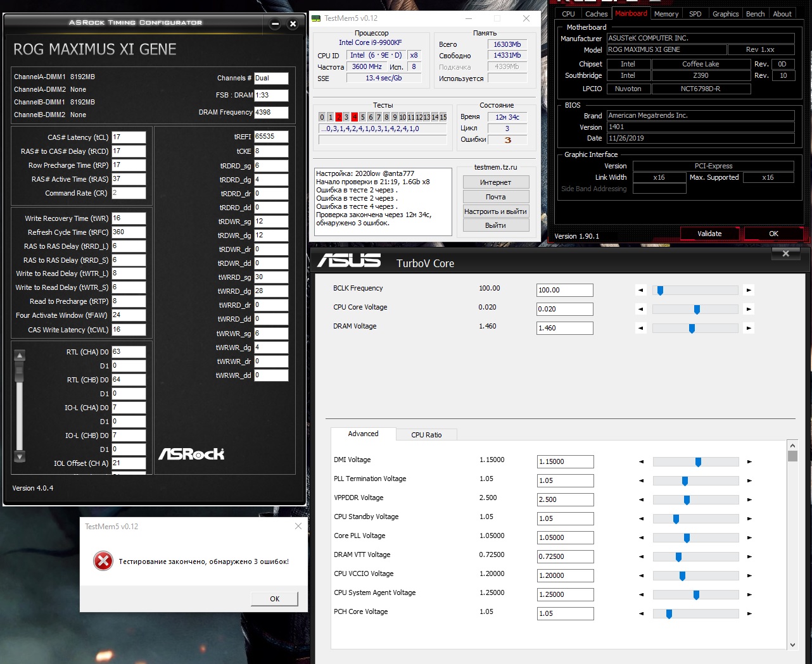Click scroll-up arrow of RTL list
This screenshot has height=664, width=812.
20,355
